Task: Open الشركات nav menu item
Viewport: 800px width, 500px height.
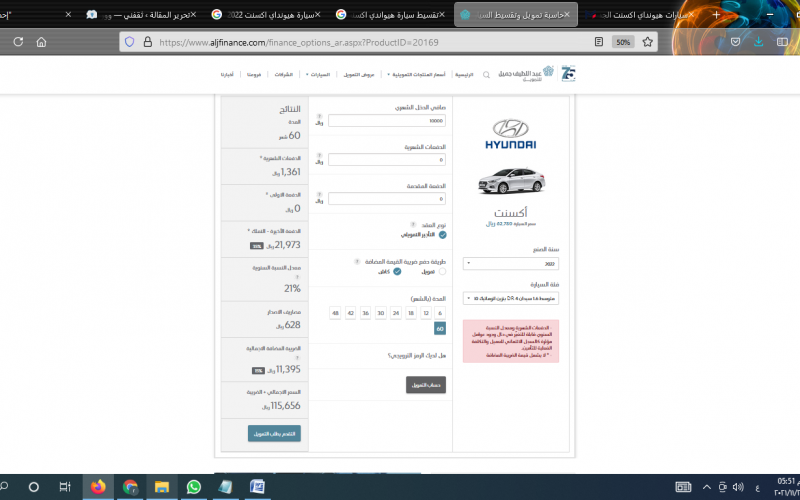Action: [x=284, y=74]
